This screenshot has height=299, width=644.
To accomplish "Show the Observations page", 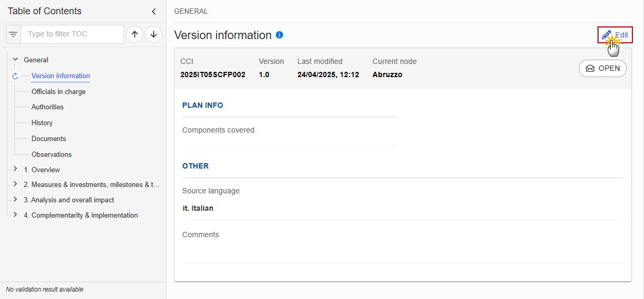I will pos(52,154).
